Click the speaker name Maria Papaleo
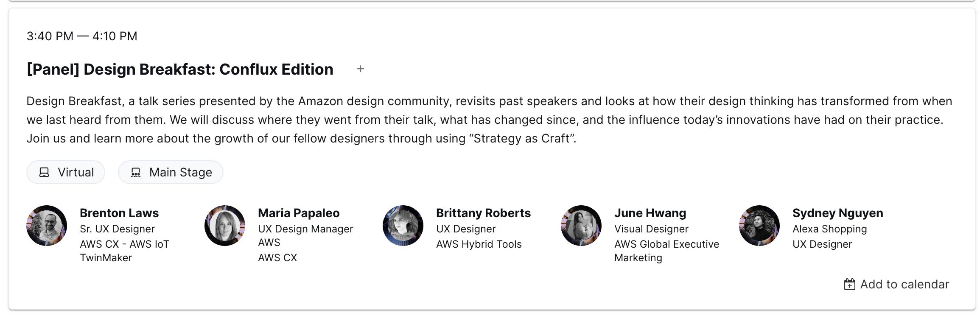The height and width of the screenshot is (313, 980). [299, 213]
